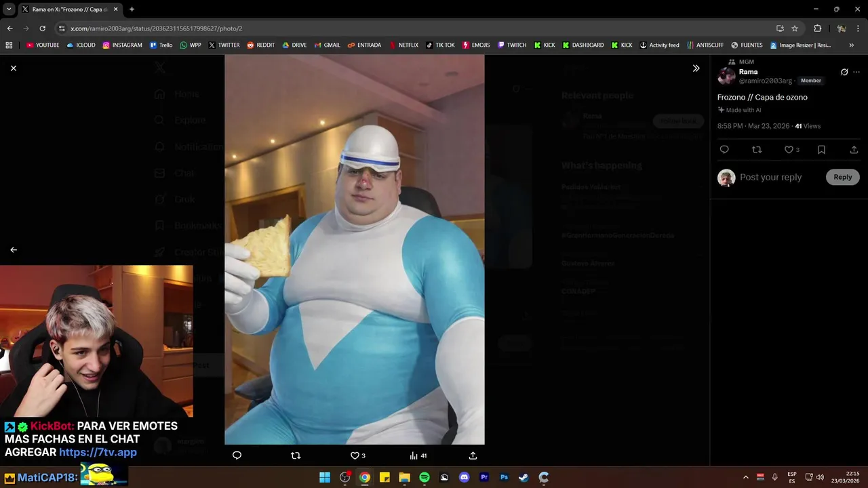This screenshot has width=868, height=488.
Task: Open Spotify from the taskbar
Action: (x=425, y=477)
